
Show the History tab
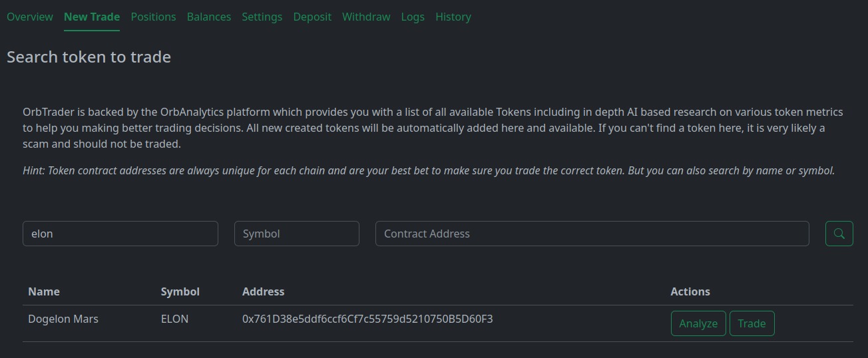click(x=453, y=17)
